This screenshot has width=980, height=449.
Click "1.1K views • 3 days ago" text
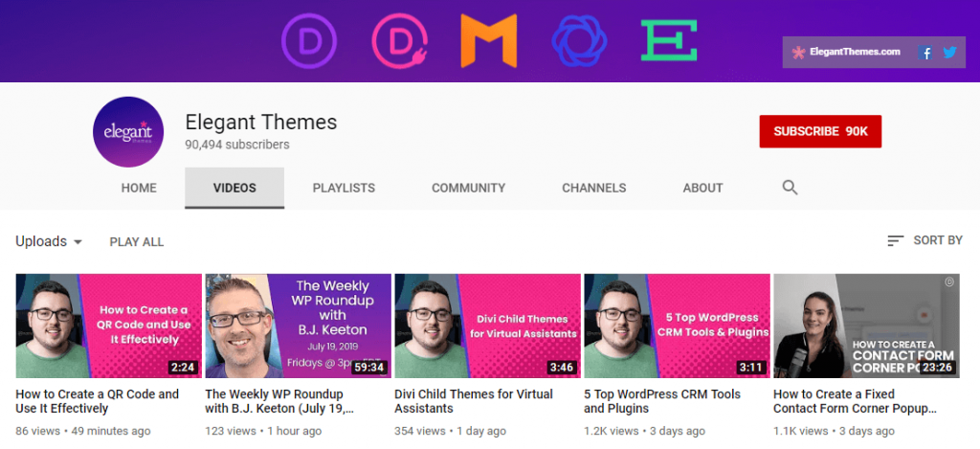point(834,431)
